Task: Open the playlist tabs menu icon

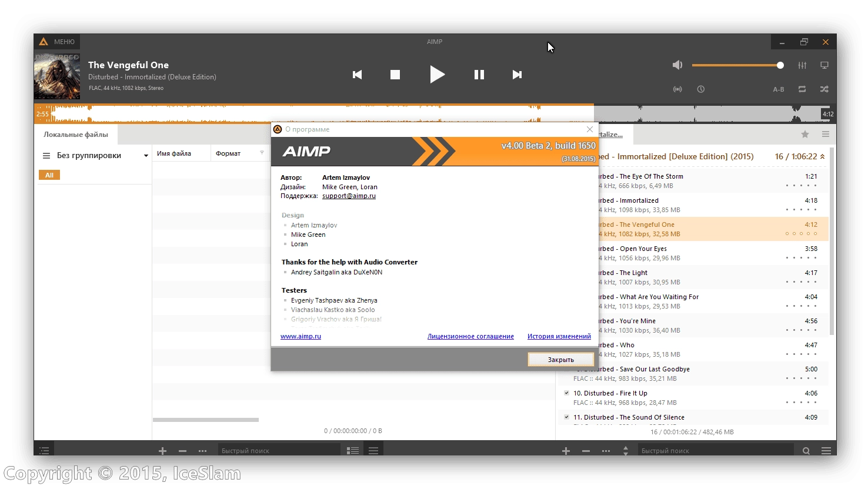Action: pos(826,135)
